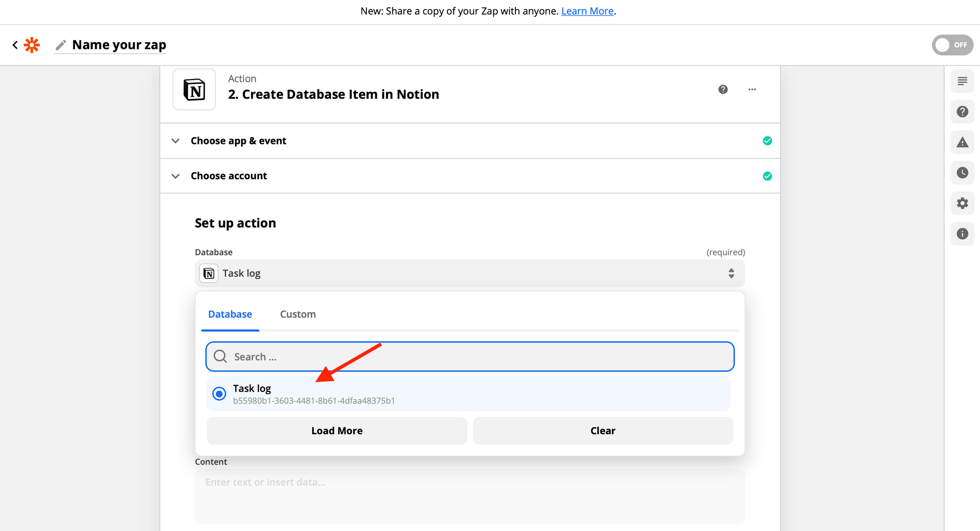Click the database ID b55980b1 text
Viewport: 980px width, 531px height.
click(x=314, y=401)
